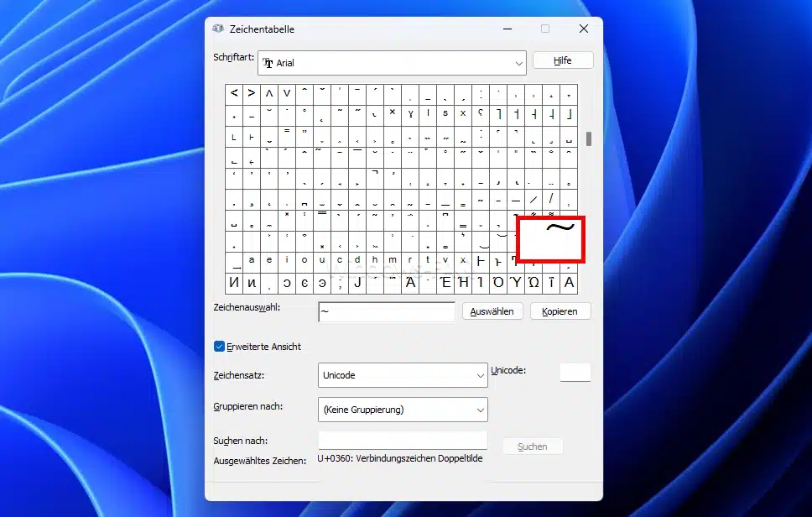Choose the combining small letter i cell

click(x=287, y=262)
